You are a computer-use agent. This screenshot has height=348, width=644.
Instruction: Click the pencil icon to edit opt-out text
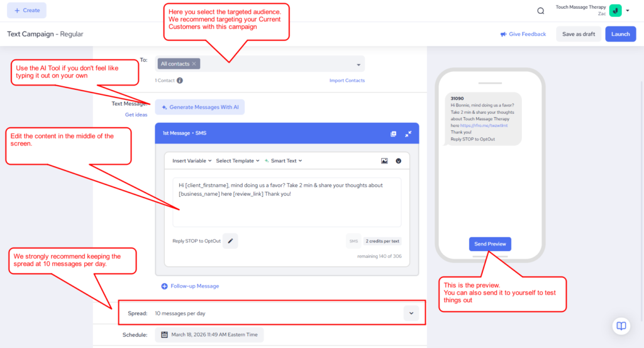coord(230,241)
